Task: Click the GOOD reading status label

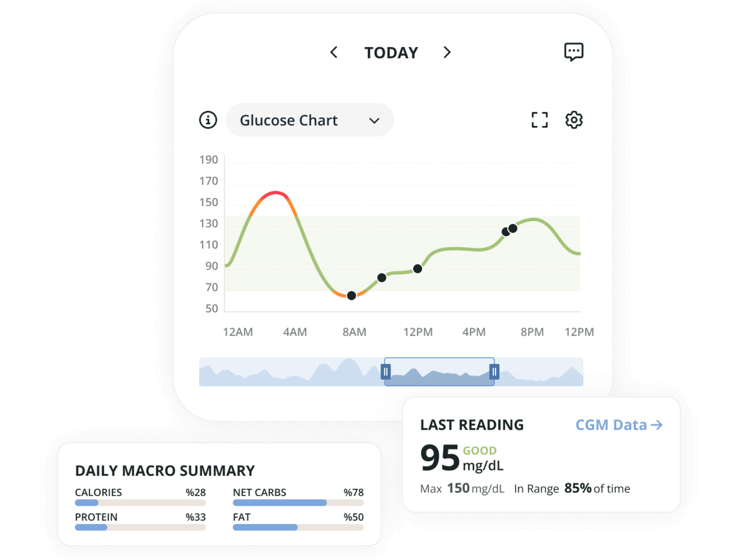Action: coord(479,451)
